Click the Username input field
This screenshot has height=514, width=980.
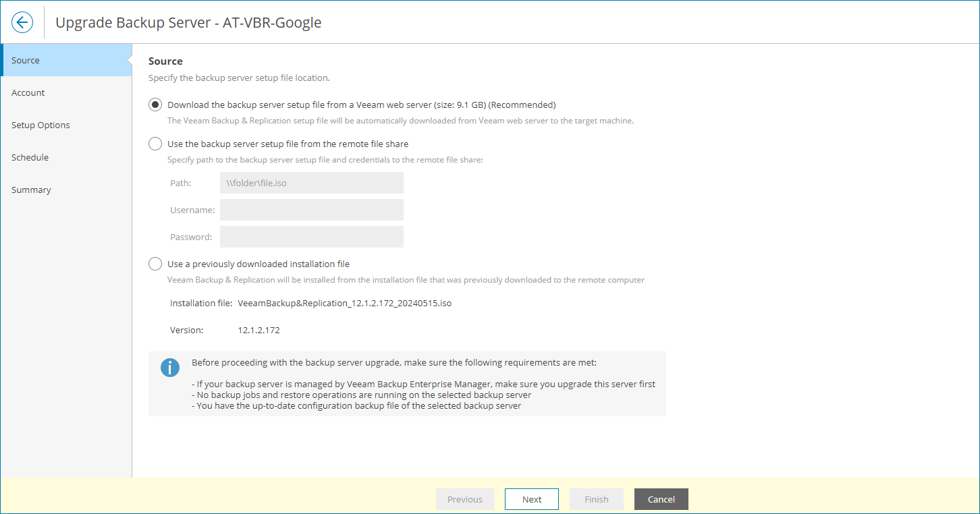311,209
